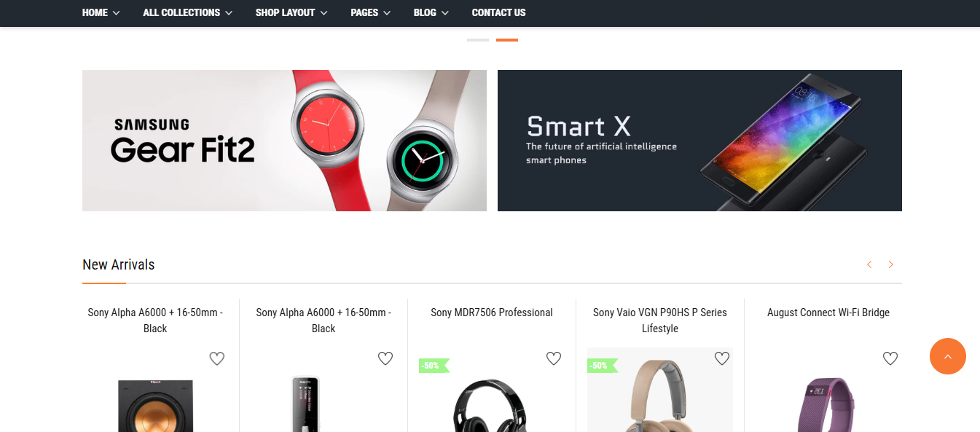Select the active orange slider indicator
This screenshot has width=980, height=432.
(507, 40)
